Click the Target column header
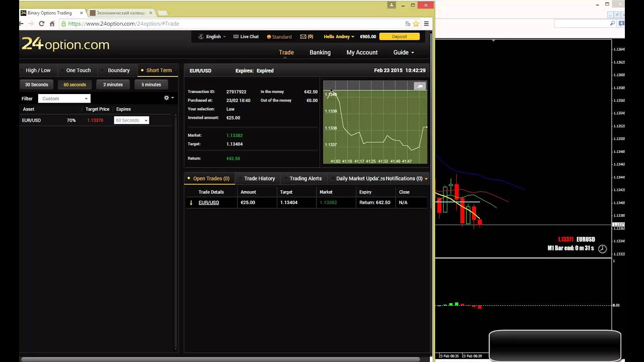 point(286,192)
